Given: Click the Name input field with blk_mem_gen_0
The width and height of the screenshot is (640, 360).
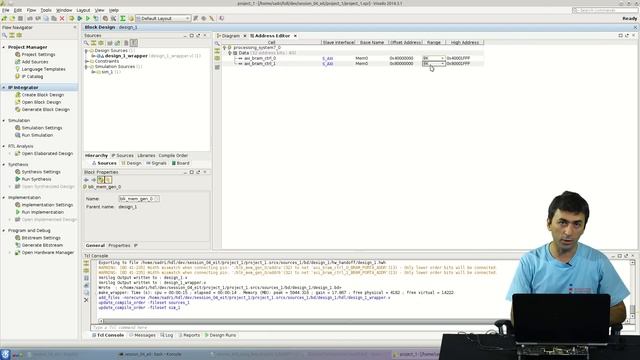Looking at the screenshot, I should (x=139, y=199).
